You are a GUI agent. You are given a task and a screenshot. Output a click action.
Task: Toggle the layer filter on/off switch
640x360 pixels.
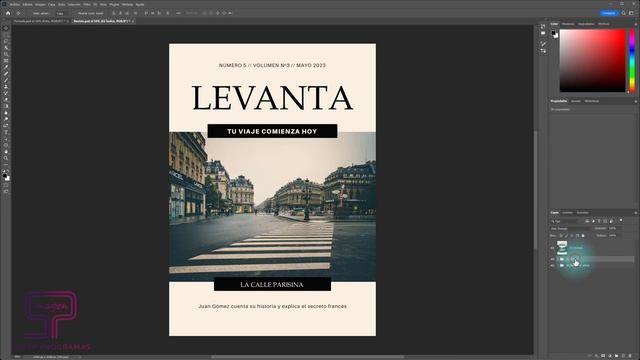tap(621, 220)
